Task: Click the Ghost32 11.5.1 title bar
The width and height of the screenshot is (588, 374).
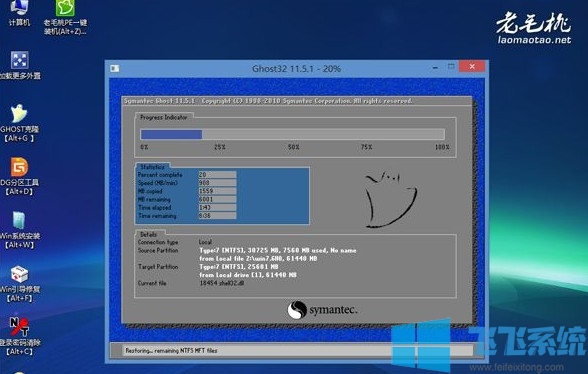Action: click(296, 69)
